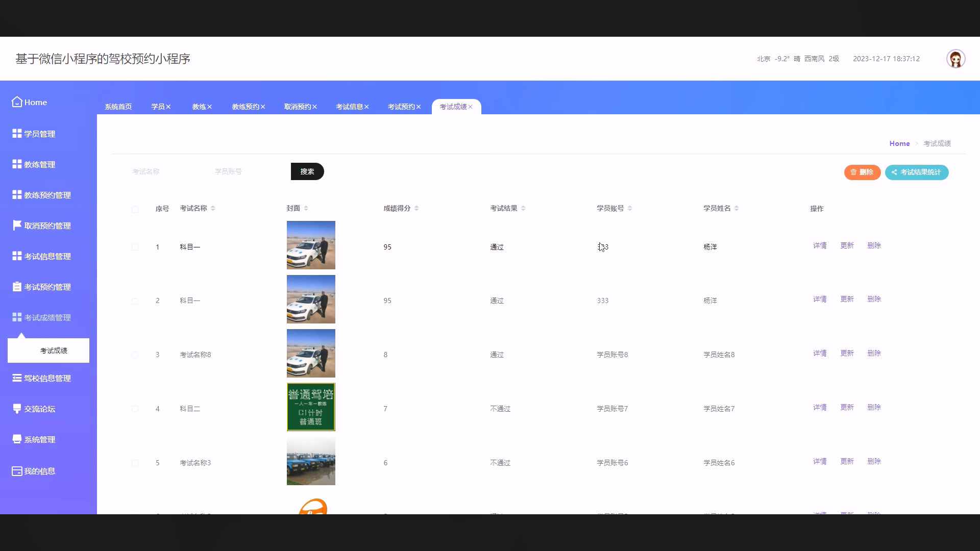Click the black 搜索 button
Viewport: 980px width, 551px height.
point(307,171)
